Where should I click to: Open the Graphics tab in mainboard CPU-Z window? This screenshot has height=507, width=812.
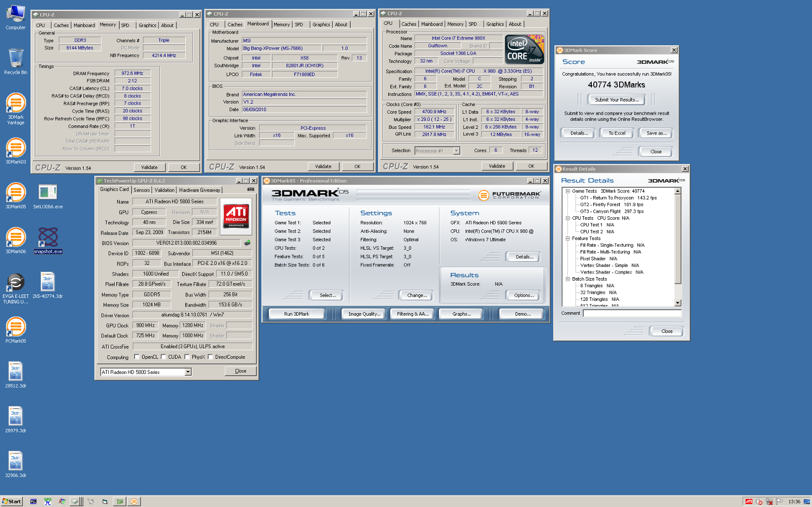[x=321, y=24]
